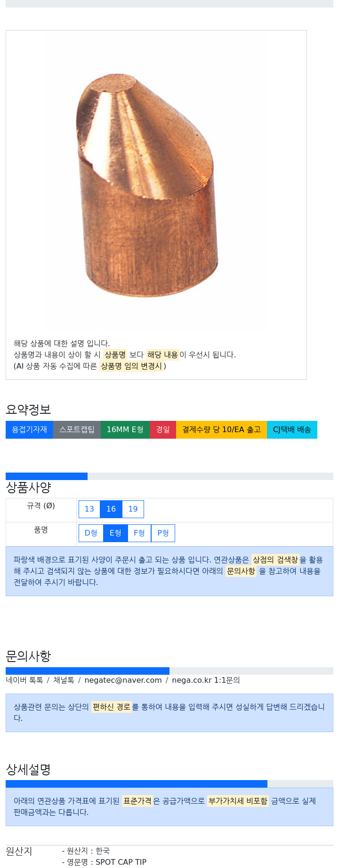Click the 16MM E형 green tag
The height and width of the screenshot is (868, 339).
(125, 430)
